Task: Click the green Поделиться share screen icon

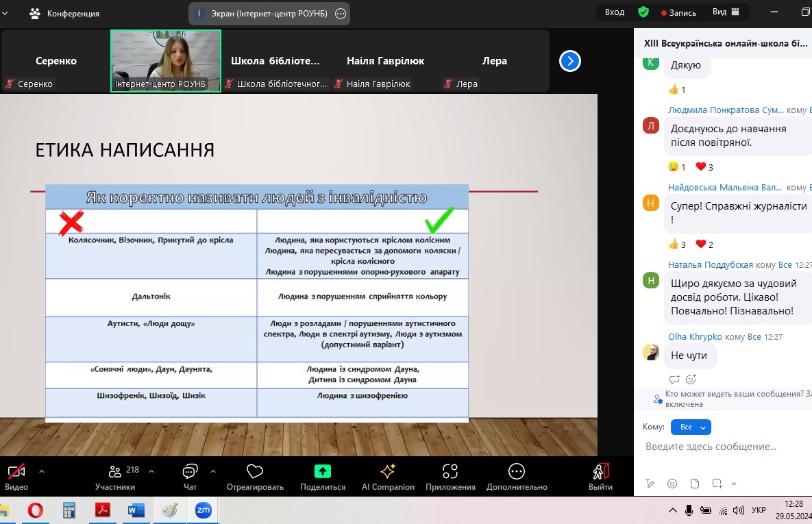Action: (322, 471)
